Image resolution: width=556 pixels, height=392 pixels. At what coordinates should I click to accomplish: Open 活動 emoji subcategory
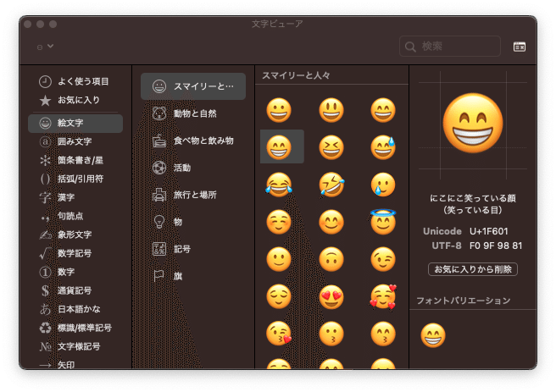[x=193, y=168]
